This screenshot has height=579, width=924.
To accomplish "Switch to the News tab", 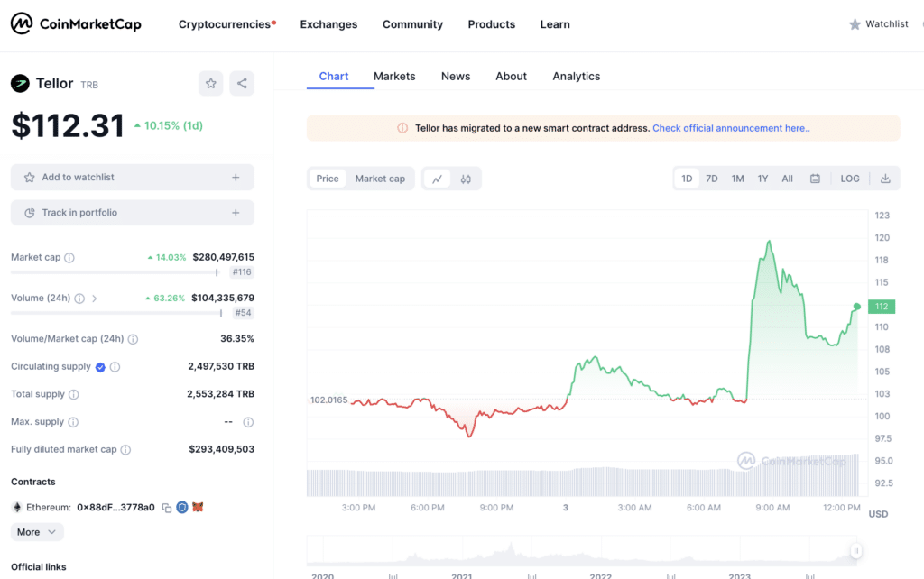I will pyautogui.click(x=456, y=76).
